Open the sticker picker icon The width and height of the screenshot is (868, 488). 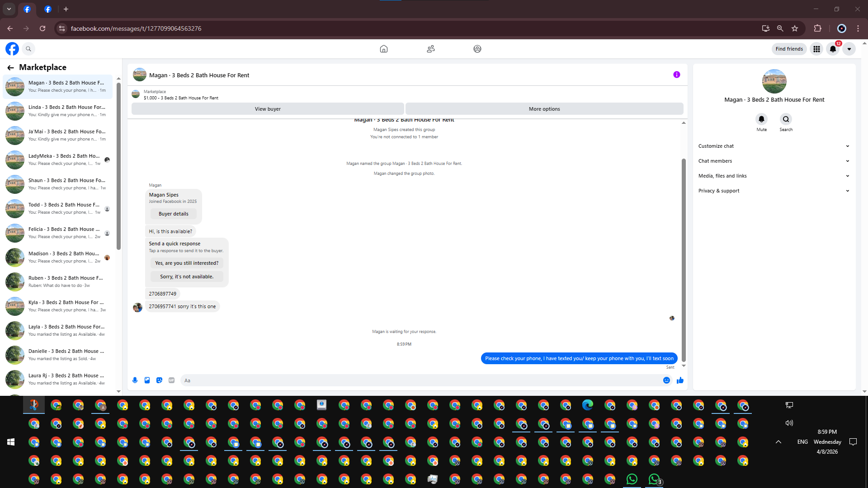[159, 380]
